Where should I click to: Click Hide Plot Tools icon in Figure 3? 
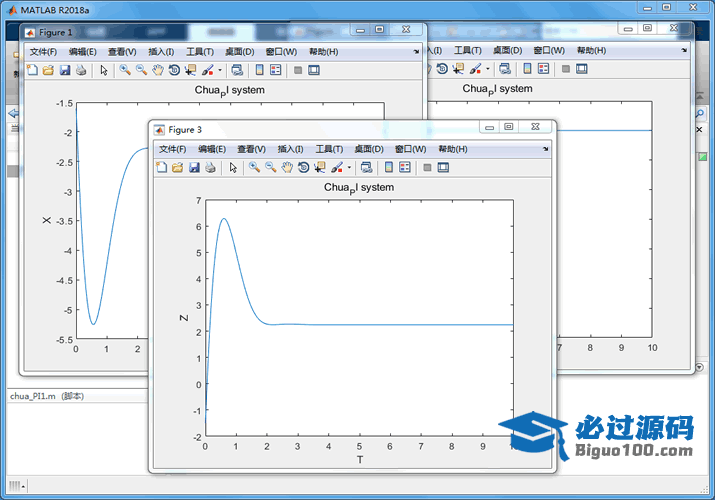[427, 167]
